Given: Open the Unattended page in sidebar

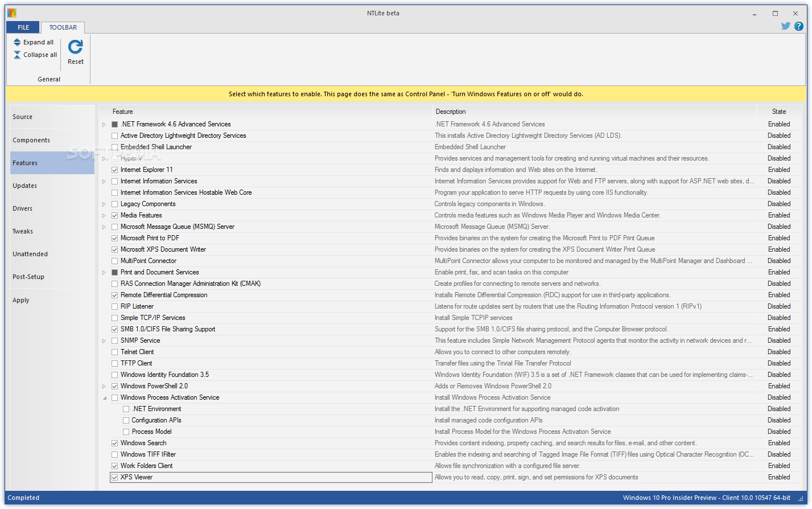Looking at the screenshot, I should pyautogui.click(x=52, y=254).
